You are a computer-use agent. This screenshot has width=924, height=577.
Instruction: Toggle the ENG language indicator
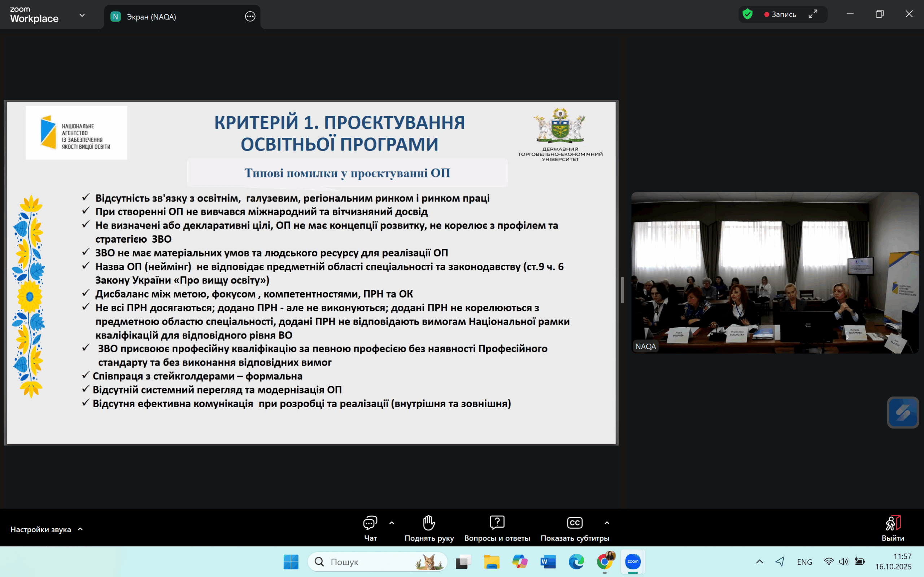pos(804,562)
